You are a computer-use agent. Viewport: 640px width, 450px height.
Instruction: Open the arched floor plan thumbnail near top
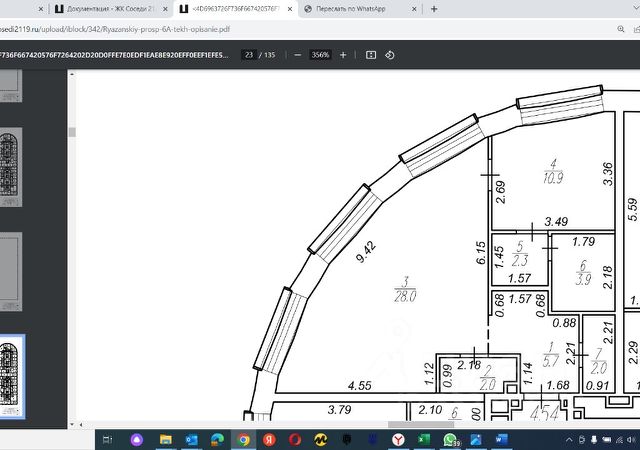click(x=9, y=167)
